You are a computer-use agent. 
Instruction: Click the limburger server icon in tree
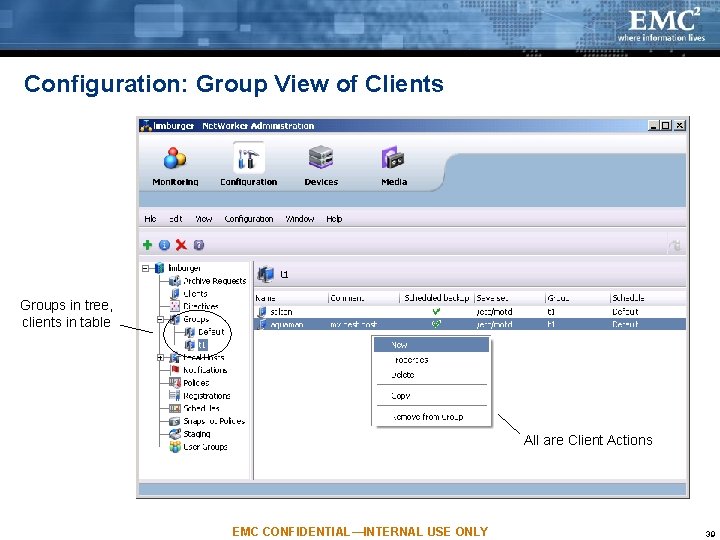click(x=159, y=268)
